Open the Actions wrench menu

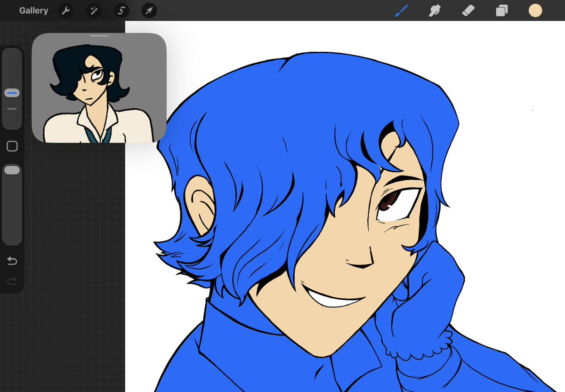(66, 10)
